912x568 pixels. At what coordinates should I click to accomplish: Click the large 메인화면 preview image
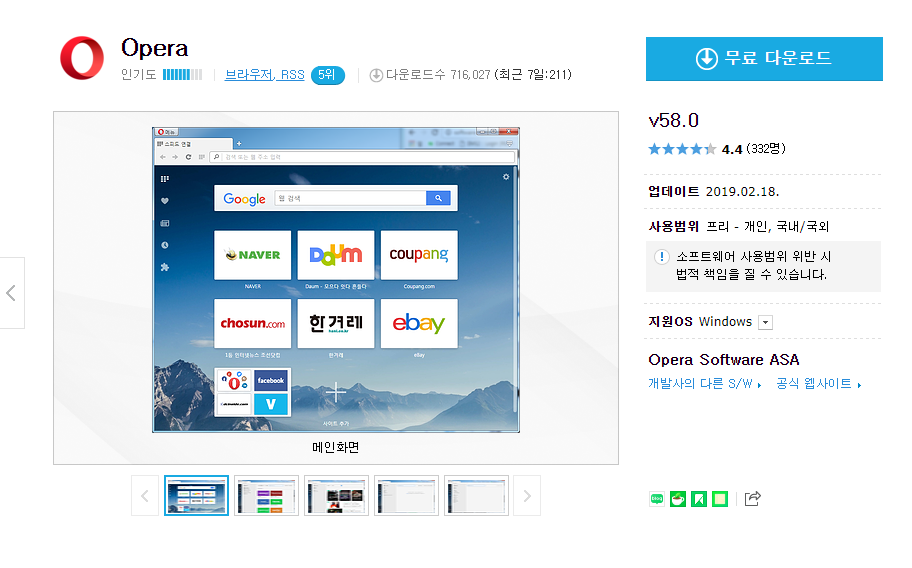[x=336, y=280]
